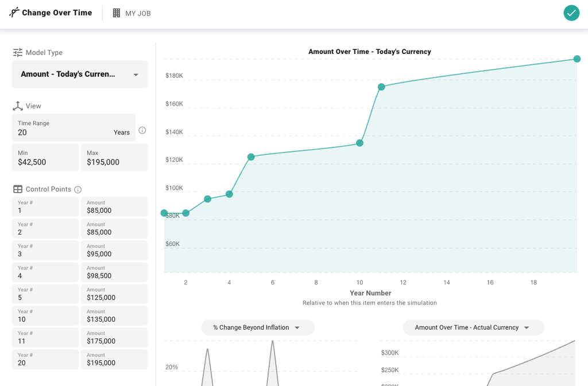Edit the Max value of $195,000
588x386 pixels.
click(114, 157)
